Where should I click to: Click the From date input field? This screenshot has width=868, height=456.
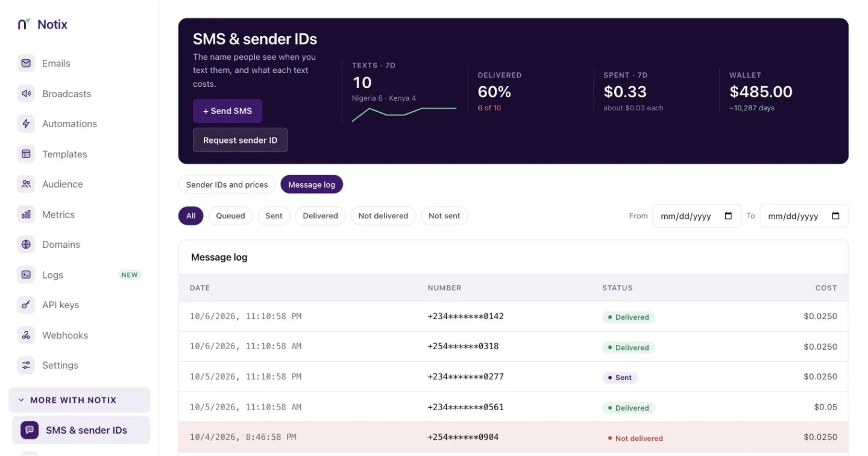click(x=697, y=216)
